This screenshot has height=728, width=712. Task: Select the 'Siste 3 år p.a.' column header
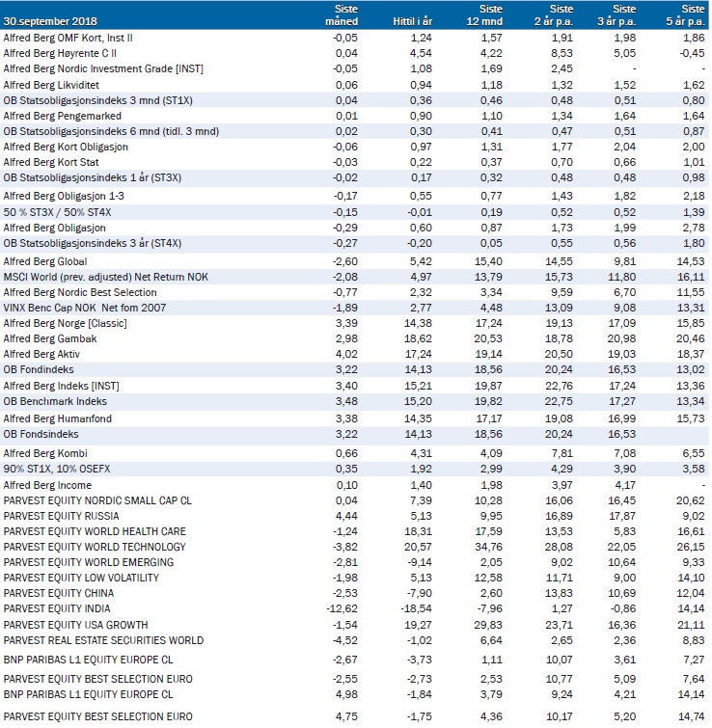[x=616, y=14]
